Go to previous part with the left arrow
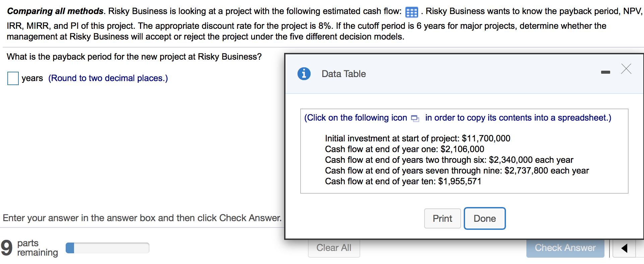This screenshot has width=644, height=264. pyautogui.click(x=624, y=248)
